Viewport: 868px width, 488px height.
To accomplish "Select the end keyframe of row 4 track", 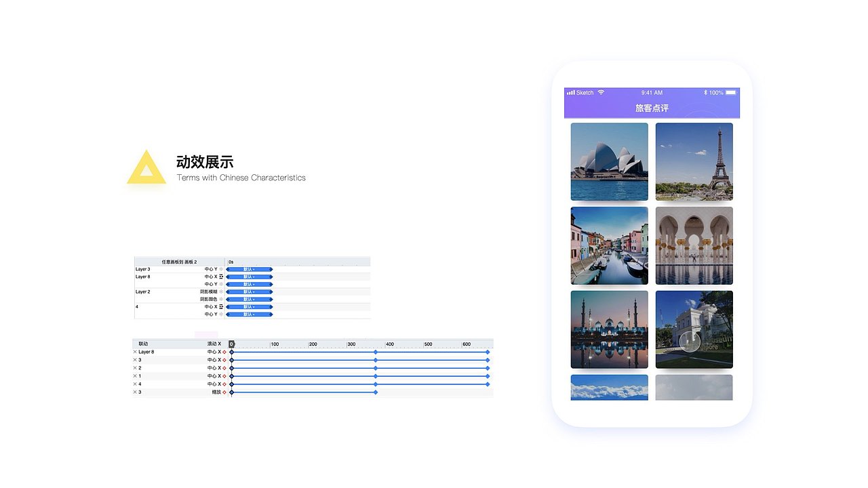I will (x=488, y=384).
